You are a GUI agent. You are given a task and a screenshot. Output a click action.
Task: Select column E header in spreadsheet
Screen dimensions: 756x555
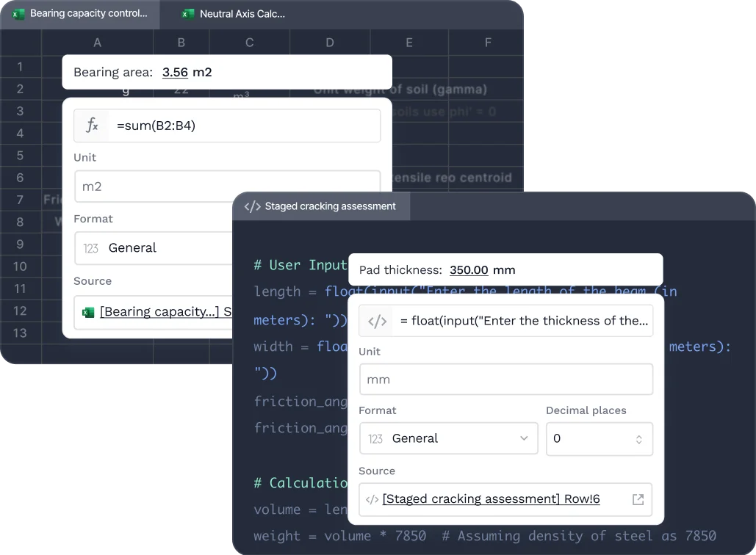(408, 43)
